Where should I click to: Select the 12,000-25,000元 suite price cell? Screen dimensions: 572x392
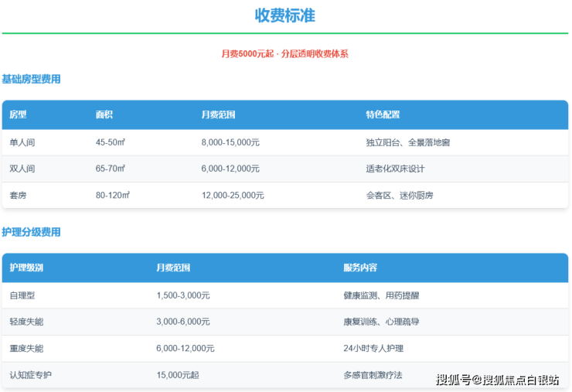point(233,195)
